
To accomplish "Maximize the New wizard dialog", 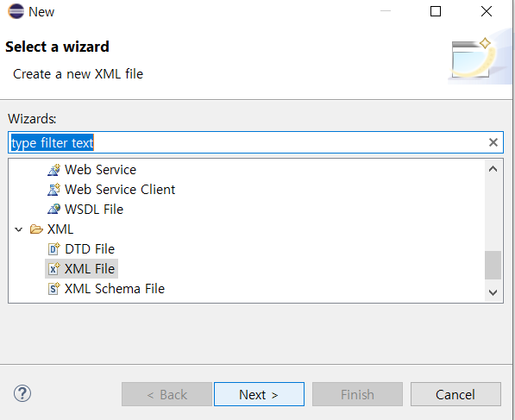I will (x=436, y=11).
